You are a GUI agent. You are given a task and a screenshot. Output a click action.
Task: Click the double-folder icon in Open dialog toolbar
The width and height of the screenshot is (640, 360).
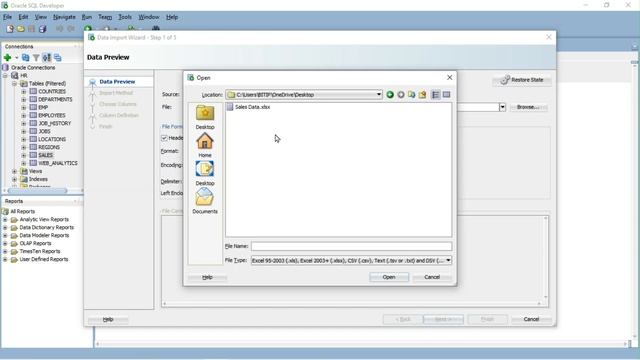coord(411,95)
